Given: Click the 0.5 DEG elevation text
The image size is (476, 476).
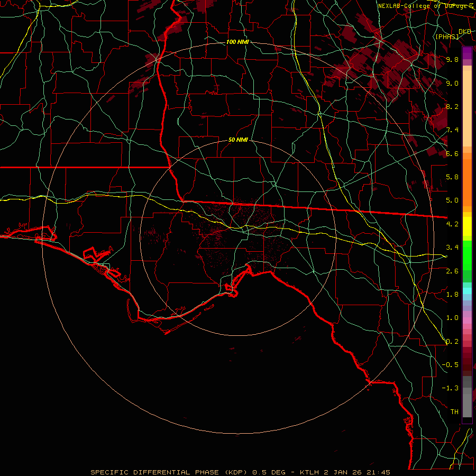Looking at the screenshot, I should 269,472.
